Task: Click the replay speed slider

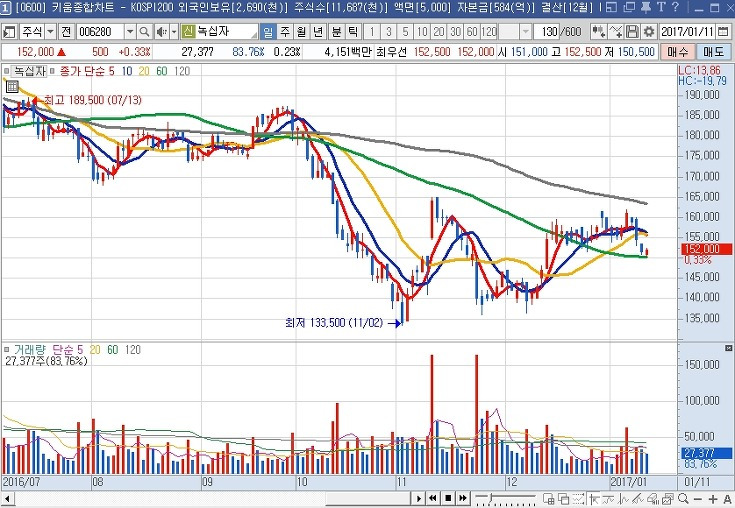Action: tap(505, 498)
